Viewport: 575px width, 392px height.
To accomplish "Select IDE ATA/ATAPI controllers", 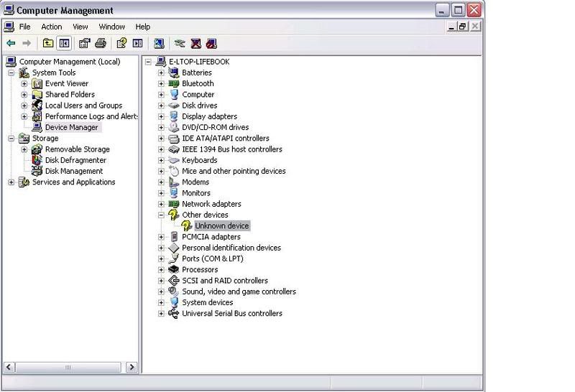I will [226, 138].
